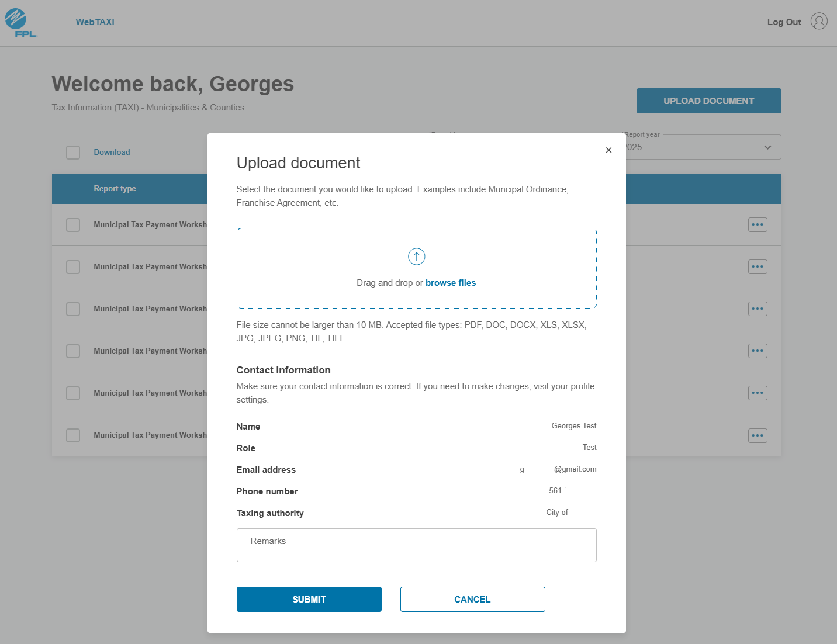The height and width of the screenshot is (644, 837).
Task: Check the fifth Municipal Tax Payment row
Action: tap(73, 393)
